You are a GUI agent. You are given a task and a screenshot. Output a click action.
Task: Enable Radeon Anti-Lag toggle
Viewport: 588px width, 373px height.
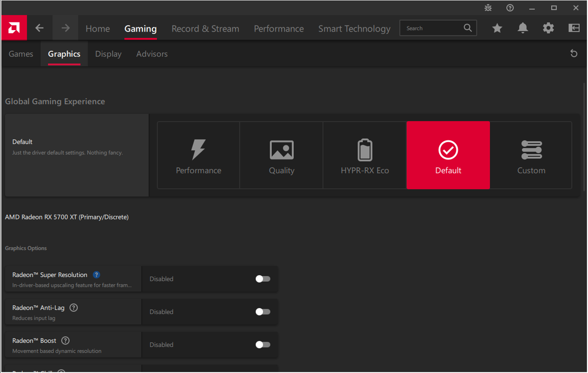[263, 311]
